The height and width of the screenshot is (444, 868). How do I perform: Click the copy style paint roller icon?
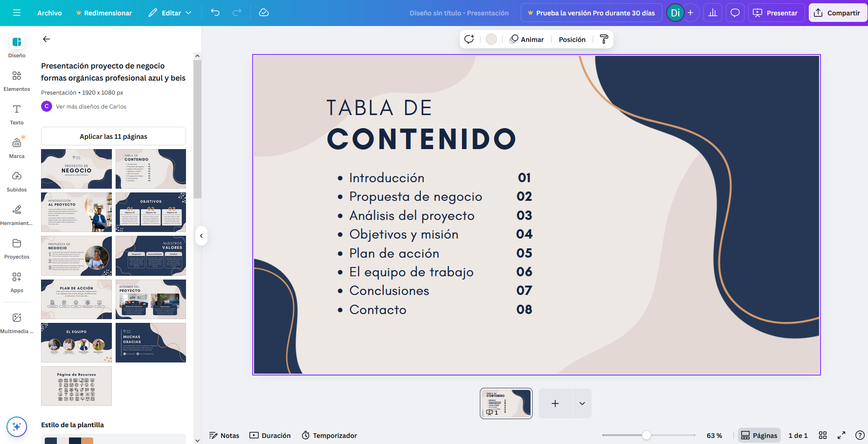click(x=604, y=40)
